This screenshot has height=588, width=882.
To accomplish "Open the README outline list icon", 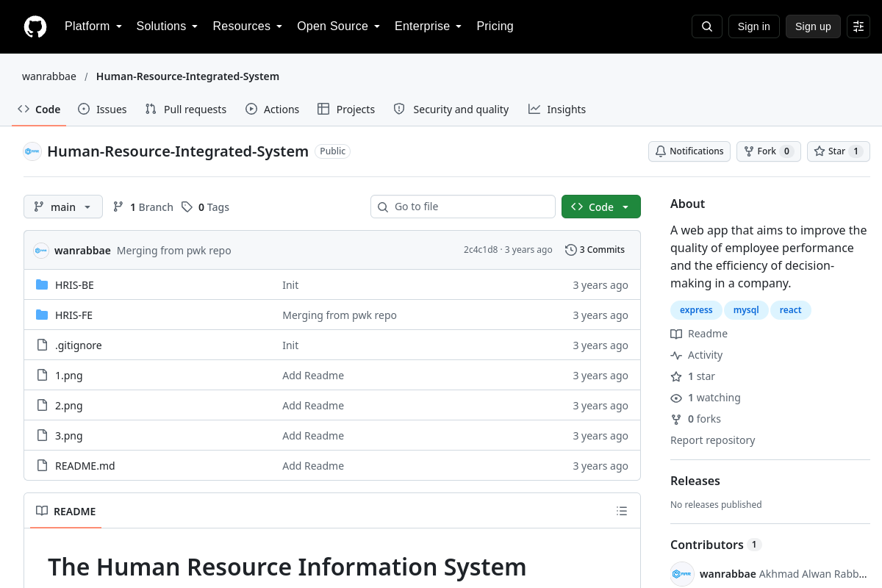I will click(622, 511).
